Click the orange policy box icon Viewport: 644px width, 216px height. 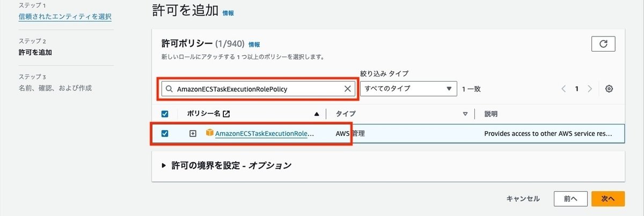click(209, 133)
